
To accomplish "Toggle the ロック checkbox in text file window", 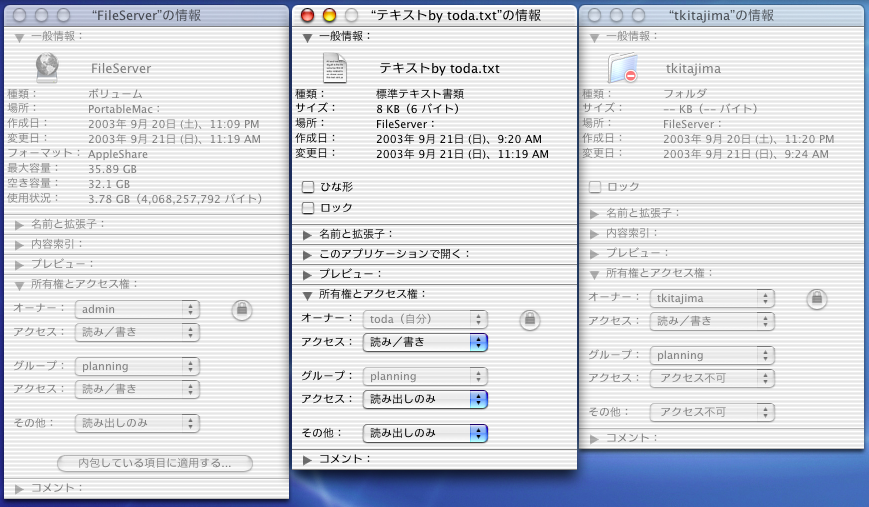I will [308, 208].
